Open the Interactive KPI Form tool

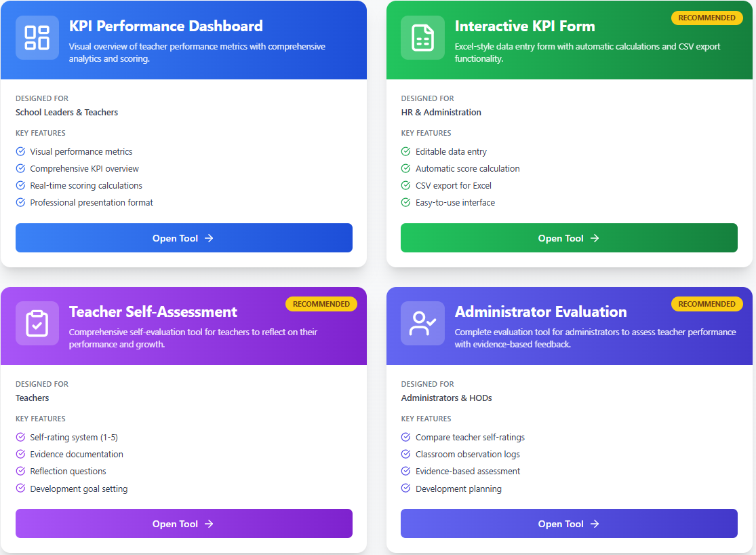[x=569, y=238]
